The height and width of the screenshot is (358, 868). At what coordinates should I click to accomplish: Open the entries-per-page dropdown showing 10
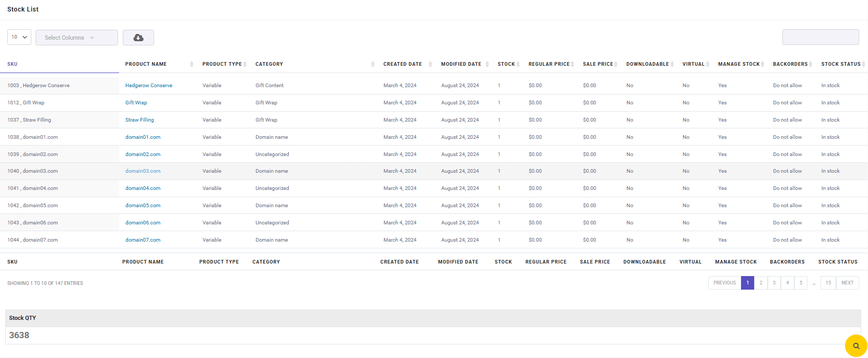(19, 37)
